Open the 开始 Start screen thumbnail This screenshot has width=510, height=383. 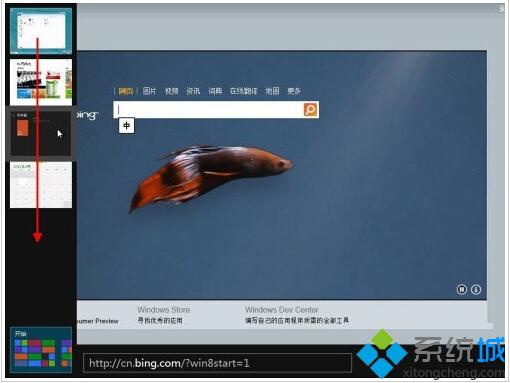(x=41, y=350)
